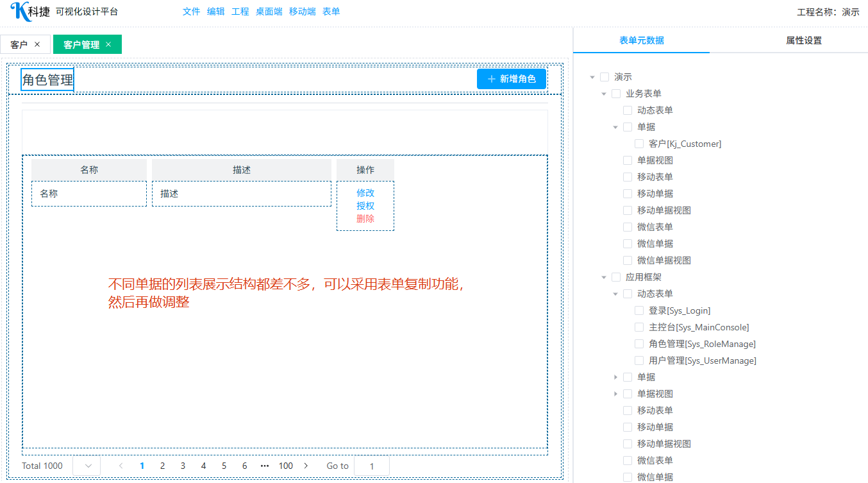Go to next page arrow in pagination
Screen dimensions: 868x483
pyautogui.click(x=306, y=466)
